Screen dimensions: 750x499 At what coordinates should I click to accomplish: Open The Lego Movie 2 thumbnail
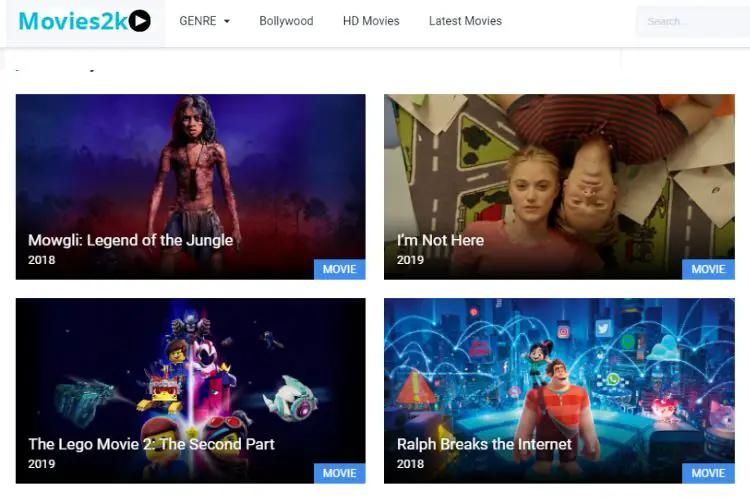(x=190, y=390)
